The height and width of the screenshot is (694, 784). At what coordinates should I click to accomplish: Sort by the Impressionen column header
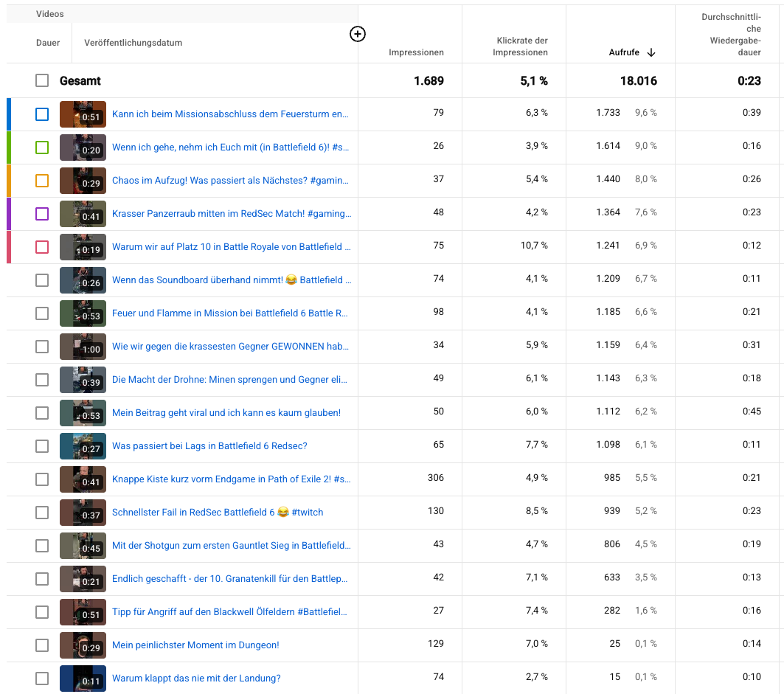[x=417, y=52]
